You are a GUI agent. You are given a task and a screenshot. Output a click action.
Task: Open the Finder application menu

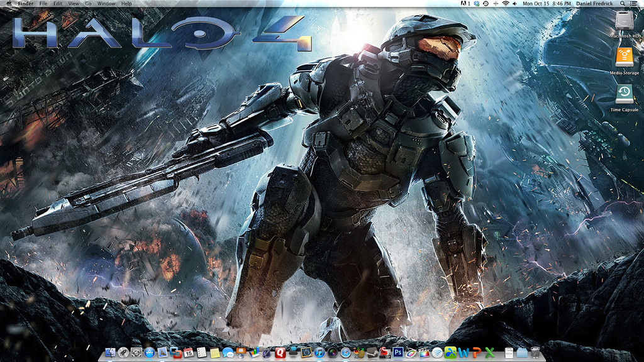click(25, 3)
